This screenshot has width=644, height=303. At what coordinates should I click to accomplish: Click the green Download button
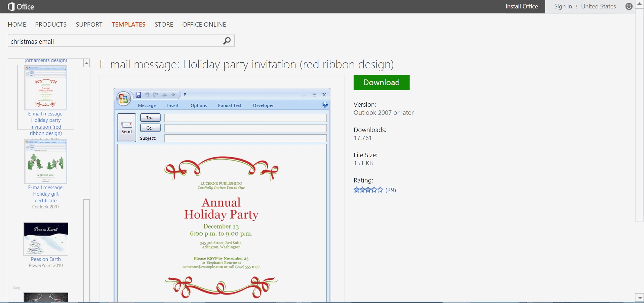[381, 82]
